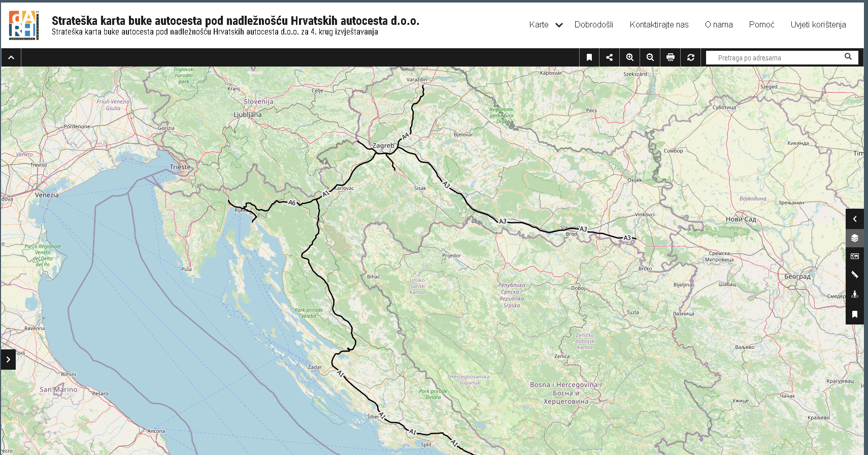Click the Trieste label on the map
The image size is (868, 455).
(x=180, y=167)
